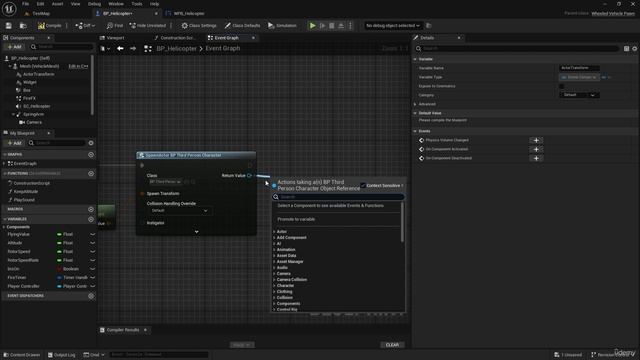640x360 pixels.
Task: Toggle Expose to Cinematics checkbox
Action: [x=561, y=86]
